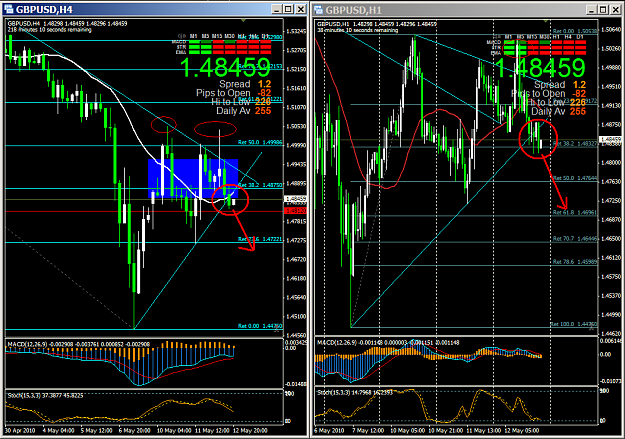This screenshot has width=625, height=439.
Task: Click '10 May 21:00' on the H1 time axis
Action: (x=444, y=431)
